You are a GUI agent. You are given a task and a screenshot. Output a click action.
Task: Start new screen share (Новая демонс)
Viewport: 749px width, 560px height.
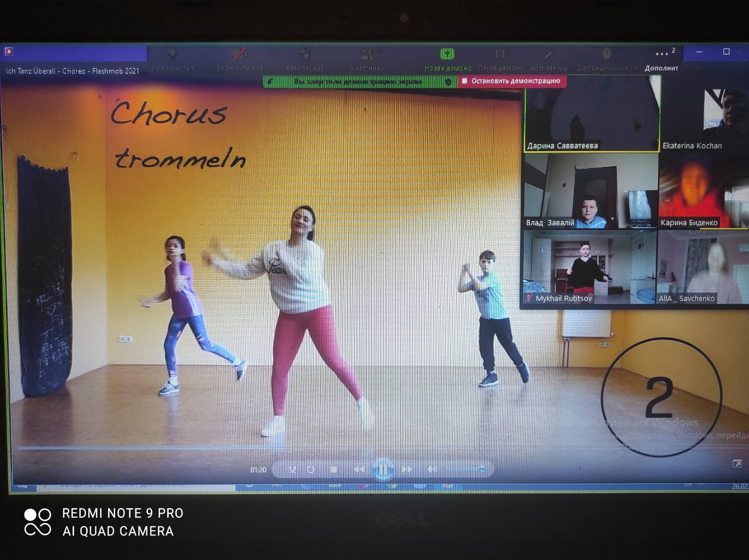click(x=448, y=59)
